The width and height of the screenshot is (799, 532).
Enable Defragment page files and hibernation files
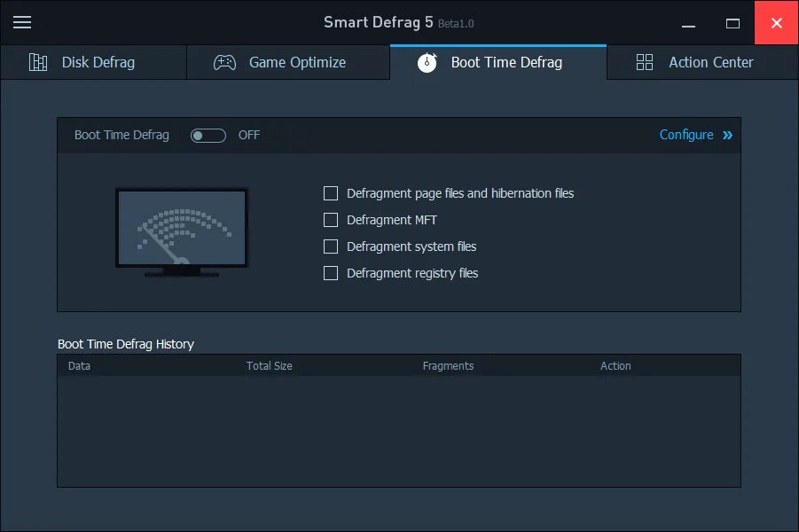tap(331, 193)
